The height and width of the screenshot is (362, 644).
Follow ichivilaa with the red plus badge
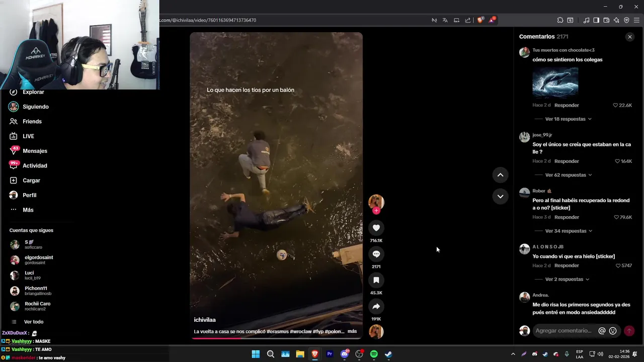point(376,211)
